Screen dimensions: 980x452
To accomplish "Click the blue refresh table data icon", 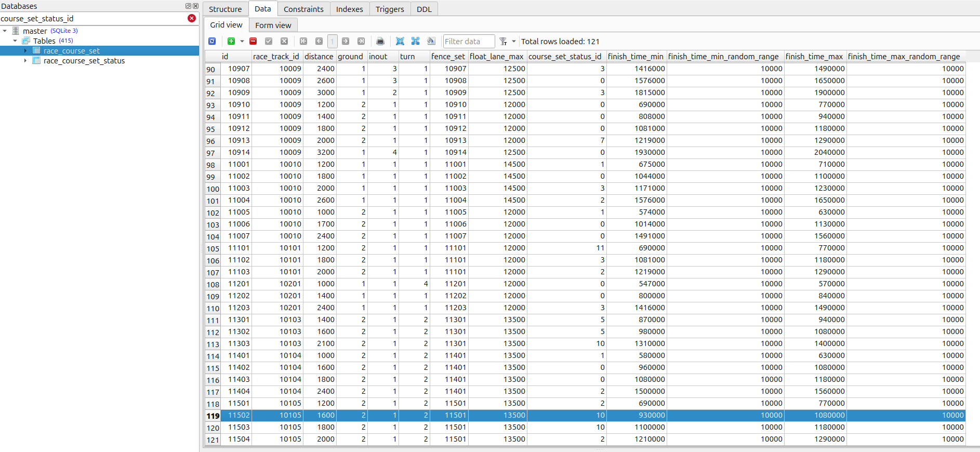I will pyautogui.click(x=212, y=41).
